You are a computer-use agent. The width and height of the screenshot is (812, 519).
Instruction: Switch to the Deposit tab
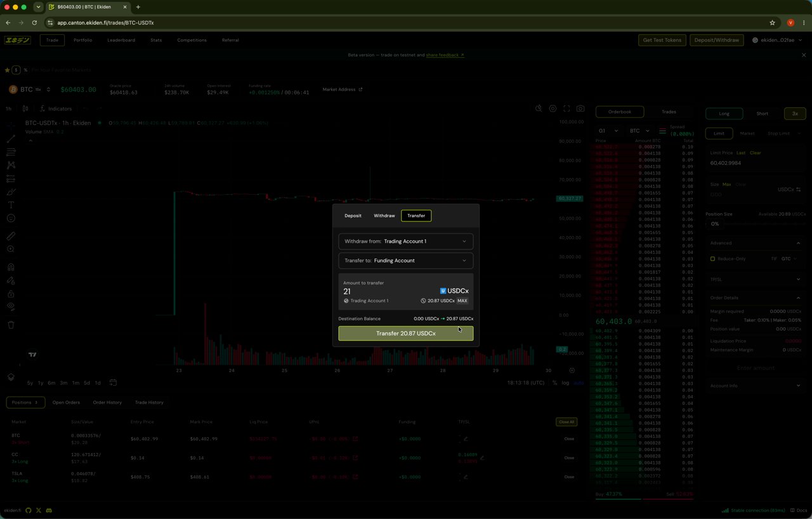[x=353, y=216]
